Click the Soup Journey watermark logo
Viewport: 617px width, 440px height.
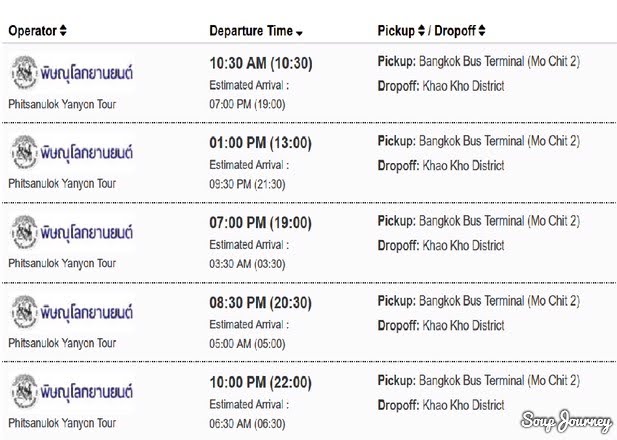pyautogui.click(x=567, y=421)
